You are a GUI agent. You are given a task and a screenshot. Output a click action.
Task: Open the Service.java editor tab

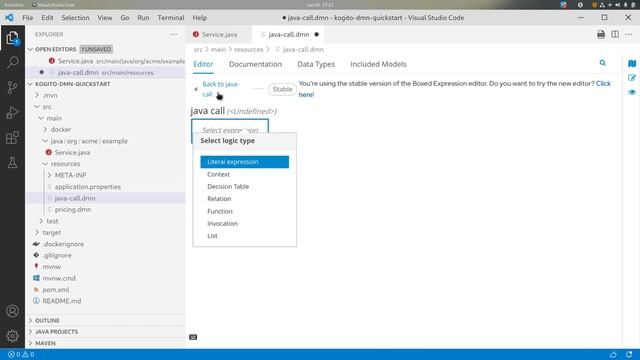tap(219, 34)
